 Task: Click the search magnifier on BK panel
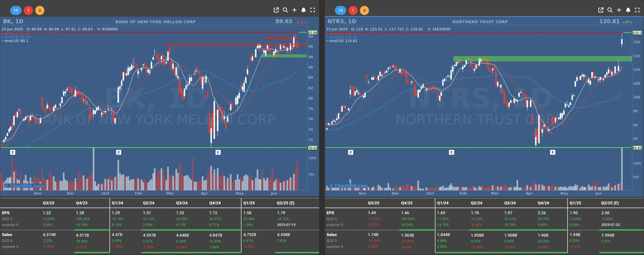(285, 10)
